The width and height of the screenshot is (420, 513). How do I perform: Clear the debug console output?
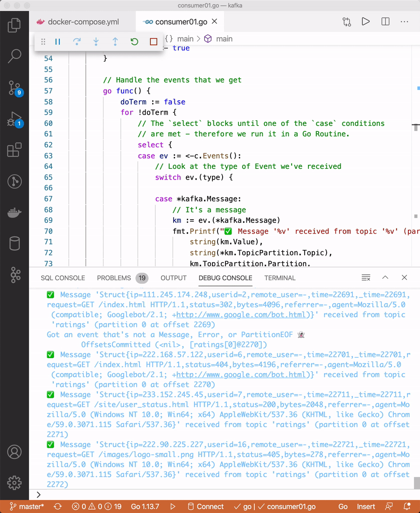(x=366, y=277)
